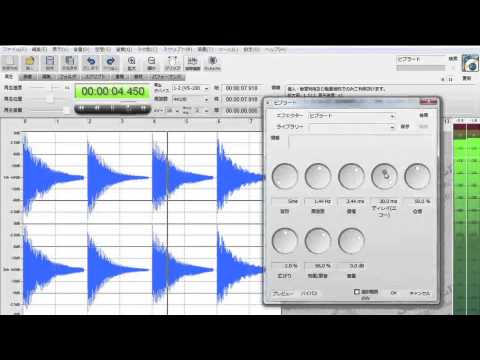Redo with the blue right arrow icon
Image resolution: width=480 pixels, height=360 pixels.
(x=111, y=63)
